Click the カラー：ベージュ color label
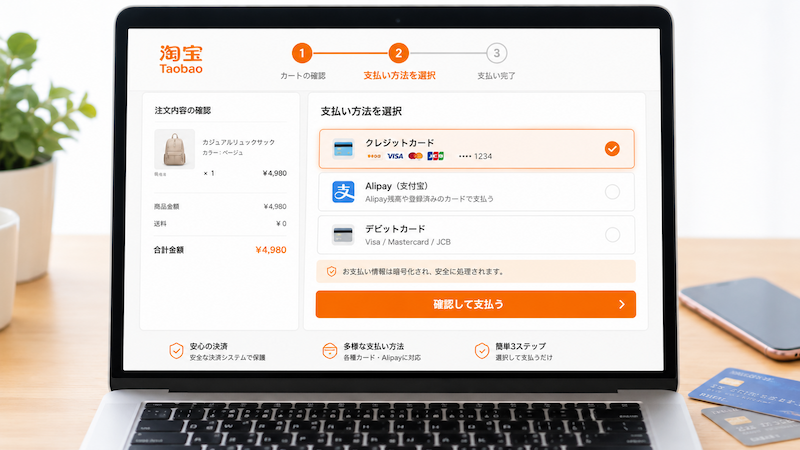Viewport: 800px width, 450px height. (222, 153)
